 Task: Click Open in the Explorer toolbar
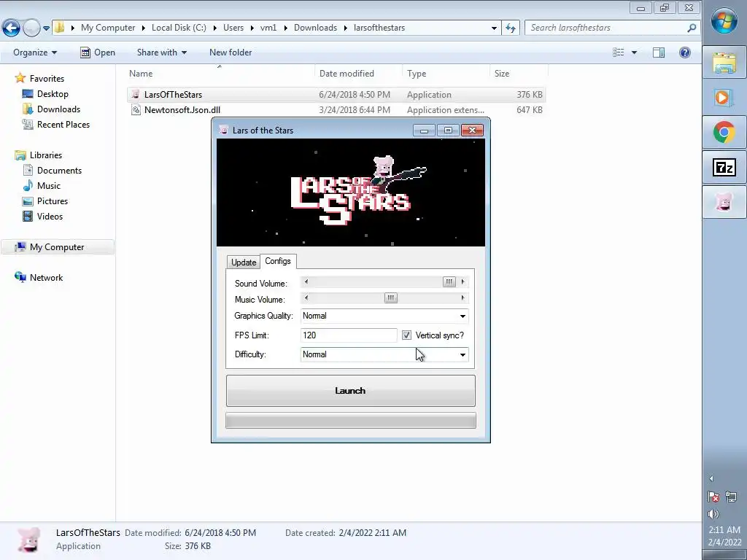(98, 52)
